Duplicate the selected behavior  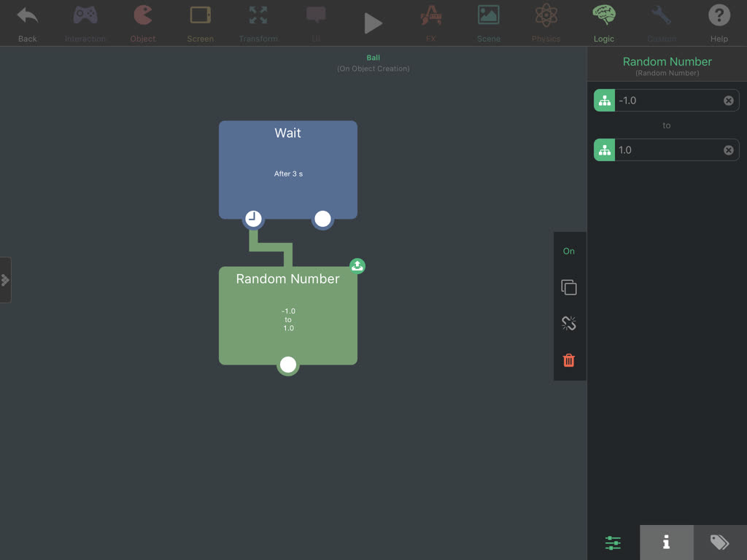pyautogui.click(x=569, y=287)
